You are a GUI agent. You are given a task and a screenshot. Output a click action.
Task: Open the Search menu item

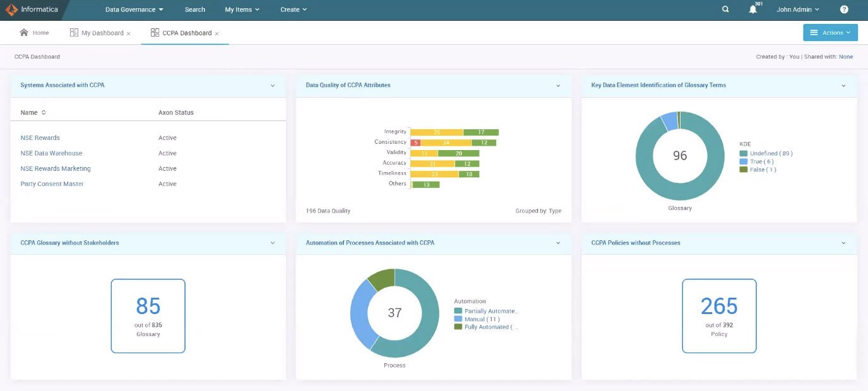click(195, 9)
